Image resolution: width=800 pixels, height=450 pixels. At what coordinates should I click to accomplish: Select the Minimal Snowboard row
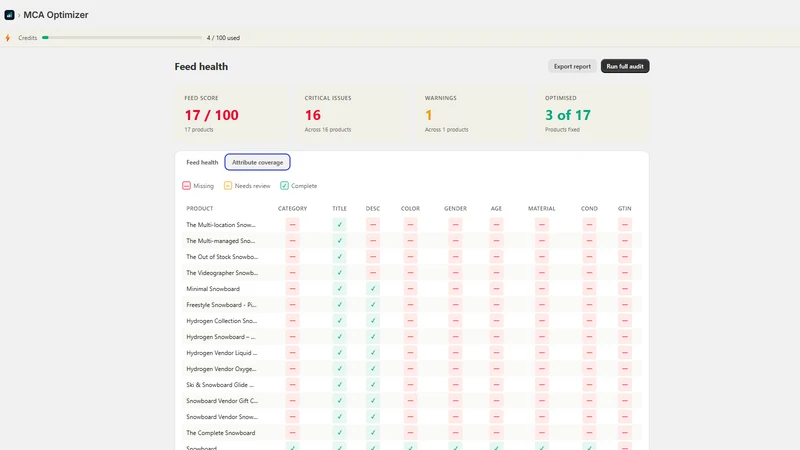pos(412,289)
